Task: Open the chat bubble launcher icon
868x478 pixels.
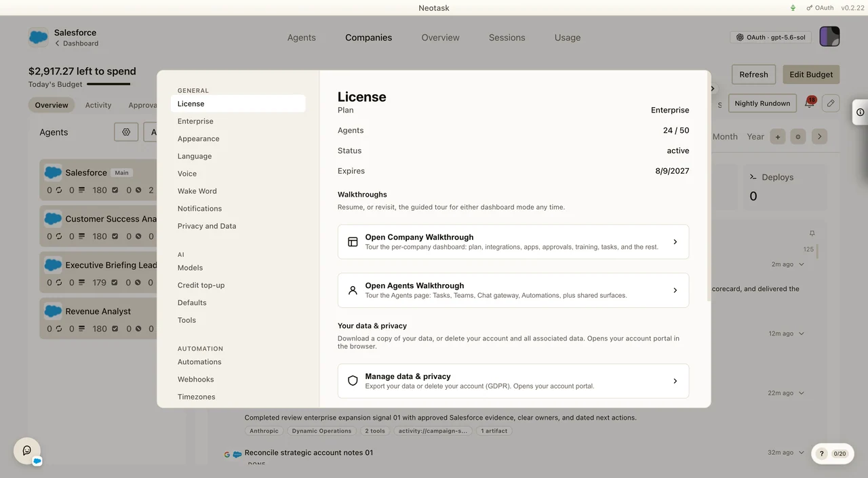Action: click(27, 450)
